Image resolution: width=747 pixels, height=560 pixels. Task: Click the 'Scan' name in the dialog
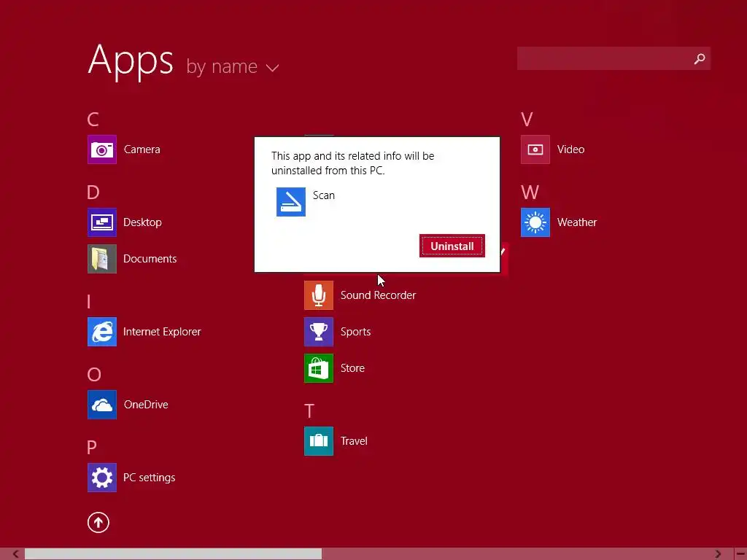[x=324, y=195]
